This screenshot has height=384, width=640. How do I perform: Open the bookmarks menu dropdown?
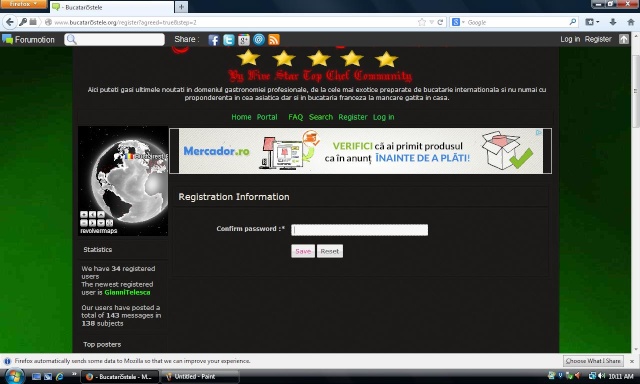point(592,22)
